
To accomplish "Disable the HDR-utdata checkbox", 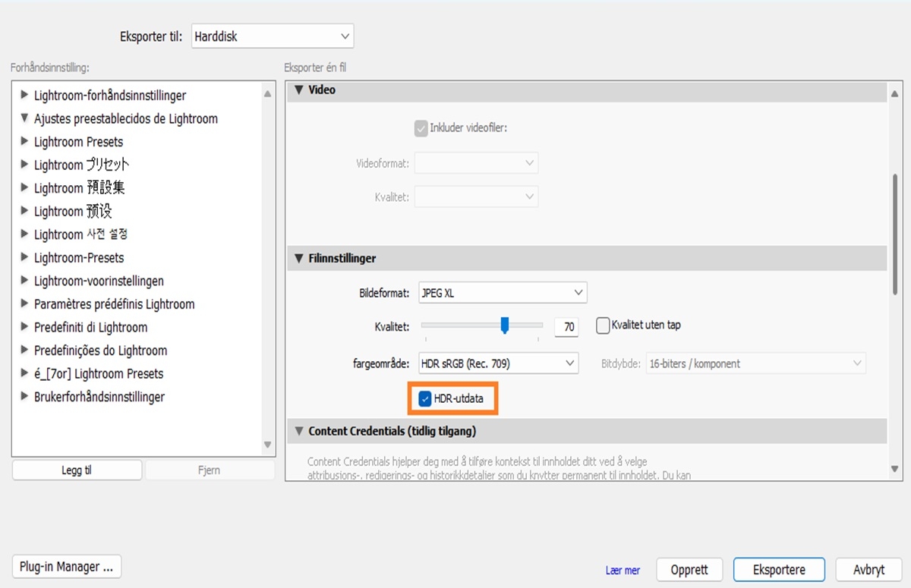I will 425,398.
